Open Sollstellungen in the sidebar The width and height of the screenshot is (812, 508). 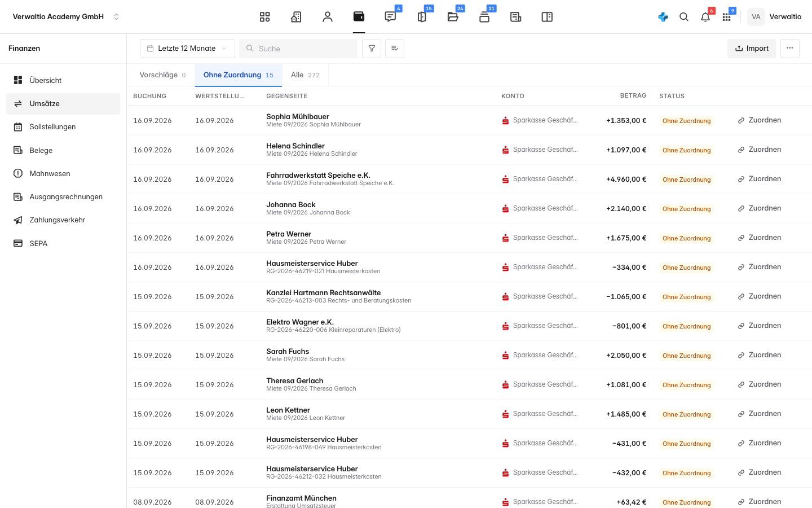[x=63, y=127]
